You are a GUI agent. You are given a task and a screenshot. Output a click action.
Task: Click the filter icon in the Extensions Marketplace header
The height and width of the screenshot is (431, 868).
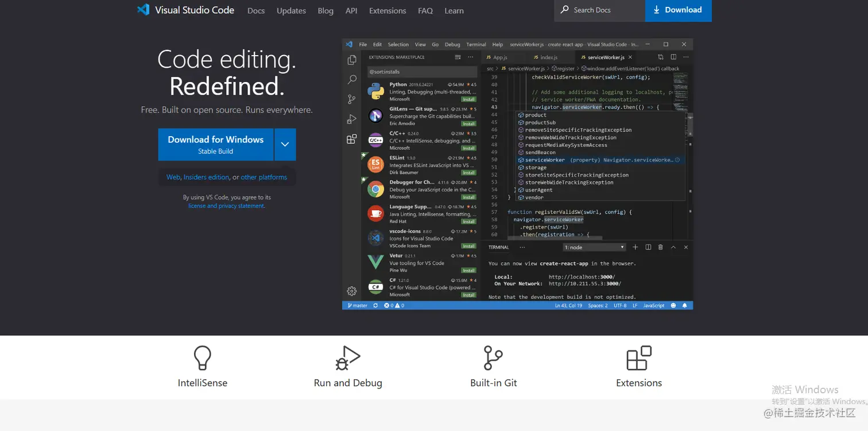tap(458, 57)
